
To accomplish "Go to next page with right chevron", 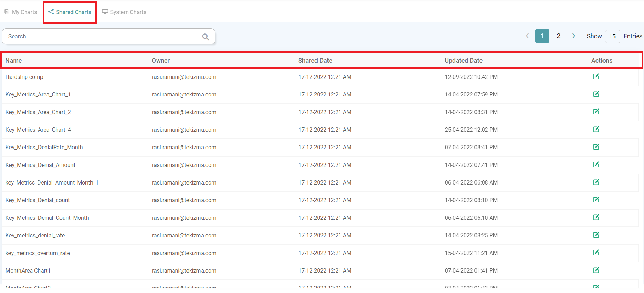I will [x=573, y=36].
